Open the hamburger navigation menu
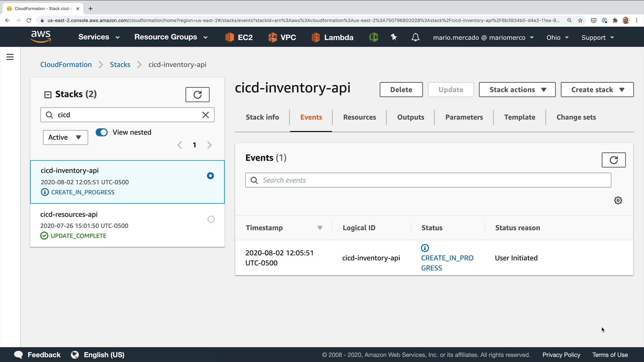644x362 pixels. click(10, 57)
